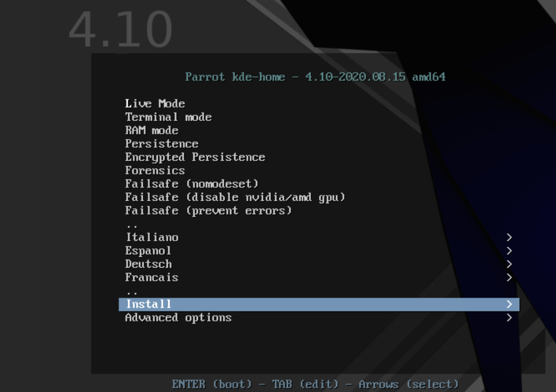Expand the chevron beside Deutsch
Viewport: 556px width, 392px height.
[509, 264]
